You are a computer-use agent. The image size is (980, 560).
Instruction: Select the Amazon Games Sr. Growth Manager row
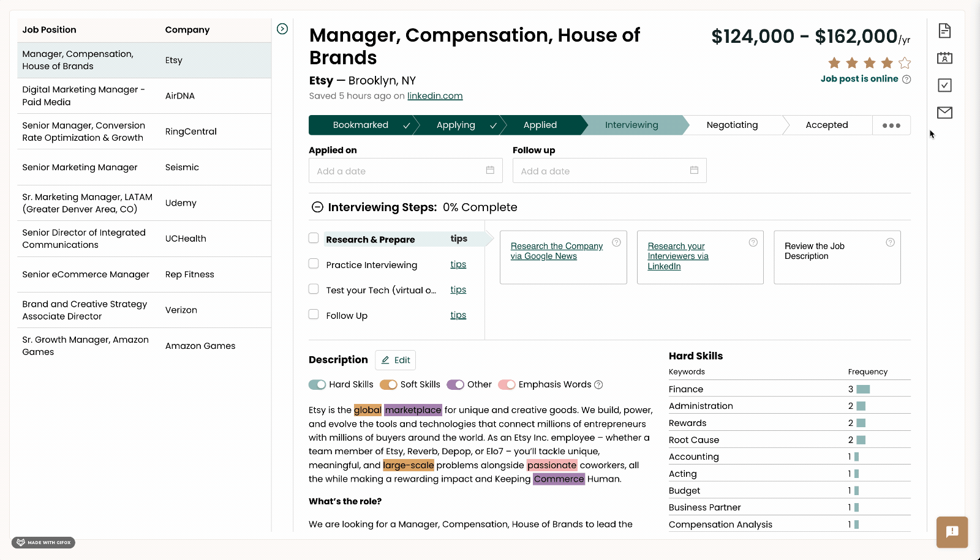click(x=144, y=346)
